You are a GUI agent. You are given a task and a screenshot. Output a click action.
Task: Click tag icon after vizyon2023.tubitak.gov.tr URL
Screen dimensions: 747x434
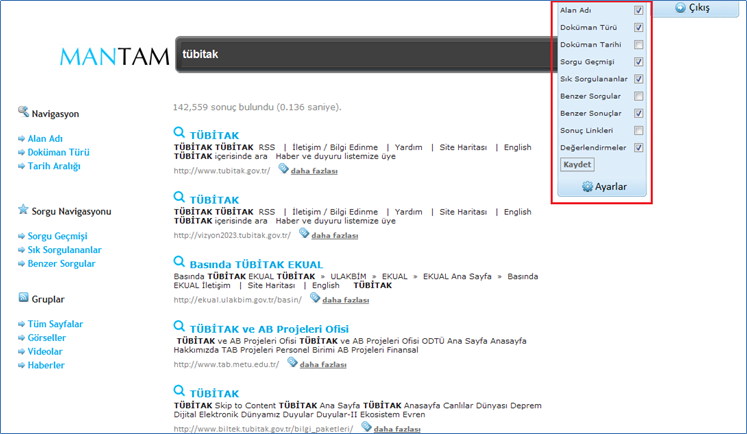pos(304,233)
